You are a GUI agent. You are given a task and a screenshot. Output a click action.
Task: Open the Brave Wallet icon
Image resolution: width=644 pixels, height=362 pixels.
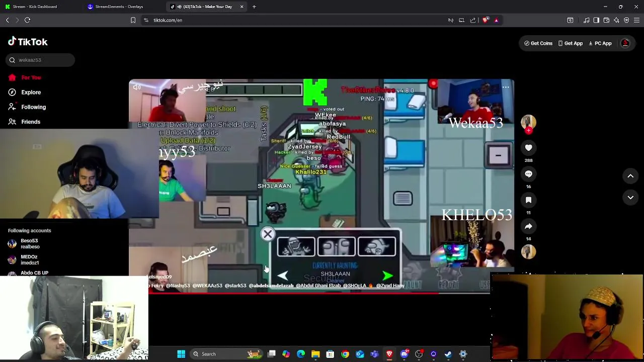(606, 20)
